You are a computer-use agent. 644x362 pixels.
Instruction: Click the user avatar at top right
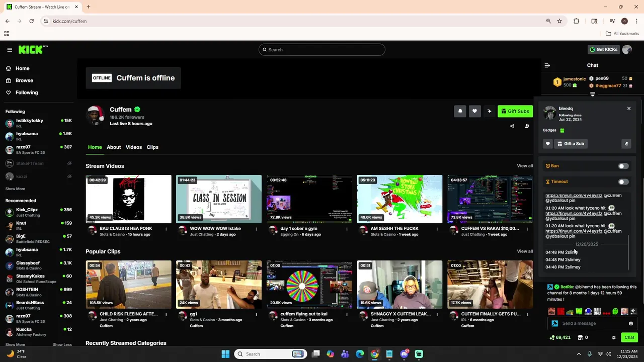[x=627, y=50]
